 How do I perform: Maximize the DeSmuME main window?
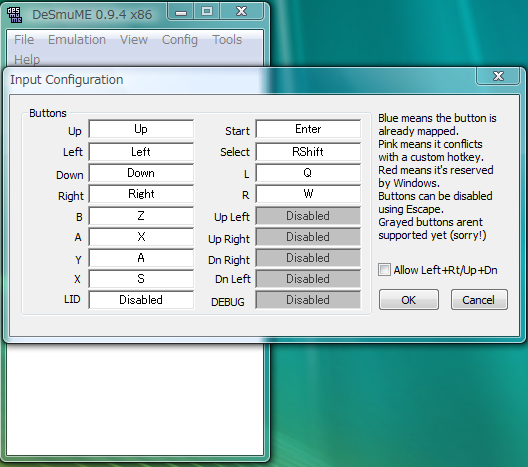207,12
